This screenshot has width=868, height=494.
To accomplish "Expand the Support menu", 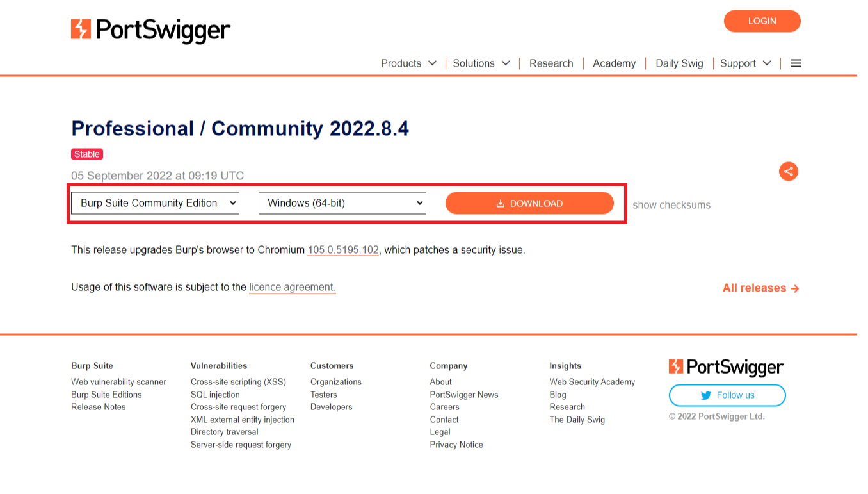I will 746,63.
